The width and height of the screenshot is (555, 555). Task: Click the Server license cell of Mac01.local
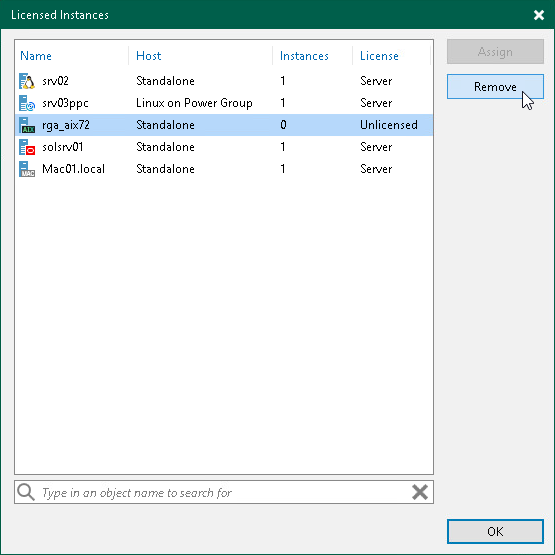376,169
